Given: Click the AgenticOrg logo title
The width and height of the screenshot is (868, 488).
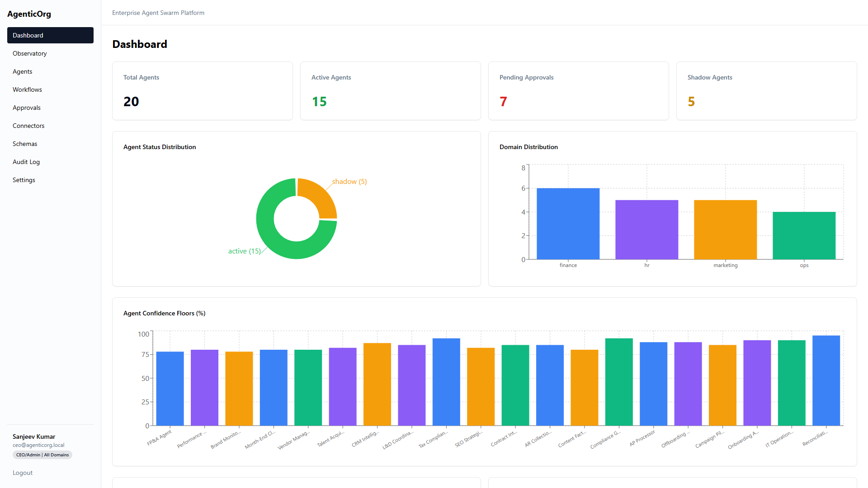Looking at the screenshot, I should pyautogui.click(x=29, y=14).
